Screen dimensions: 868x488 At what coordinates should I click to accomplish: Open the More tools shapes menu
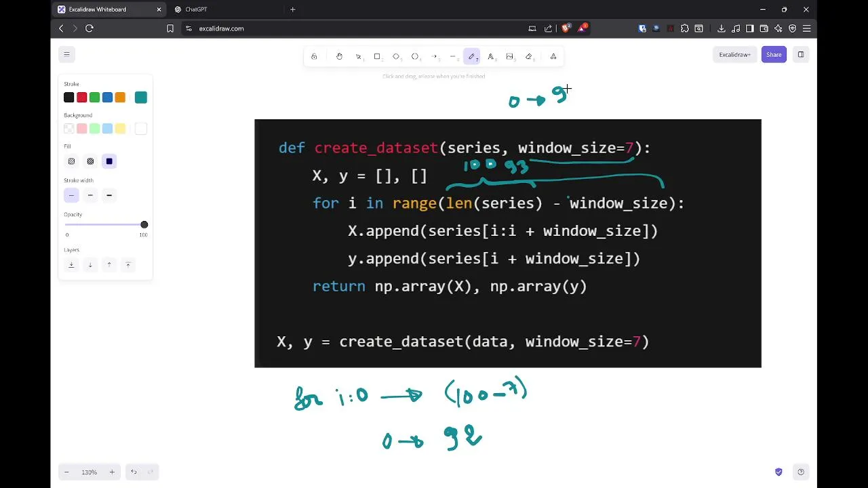pyautogui.click(x=553, y=57)
